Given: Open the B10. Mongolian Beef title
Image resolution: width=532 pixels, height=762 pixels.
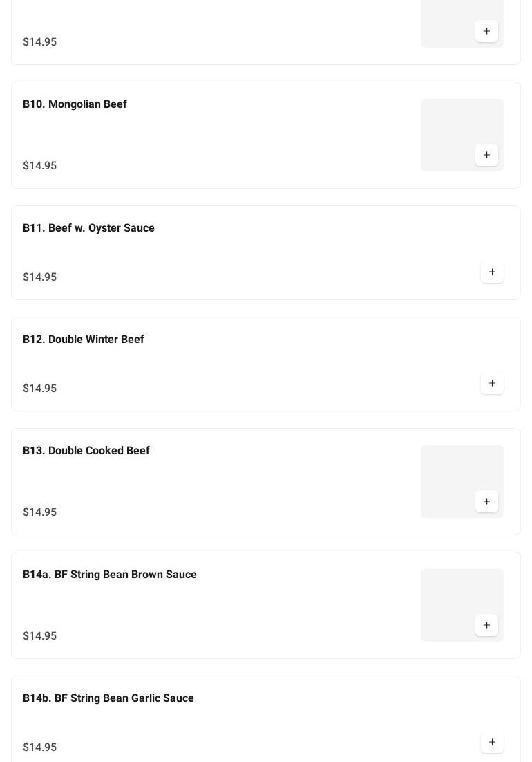Looking at the screenshot, I should (x=75, y=104).
